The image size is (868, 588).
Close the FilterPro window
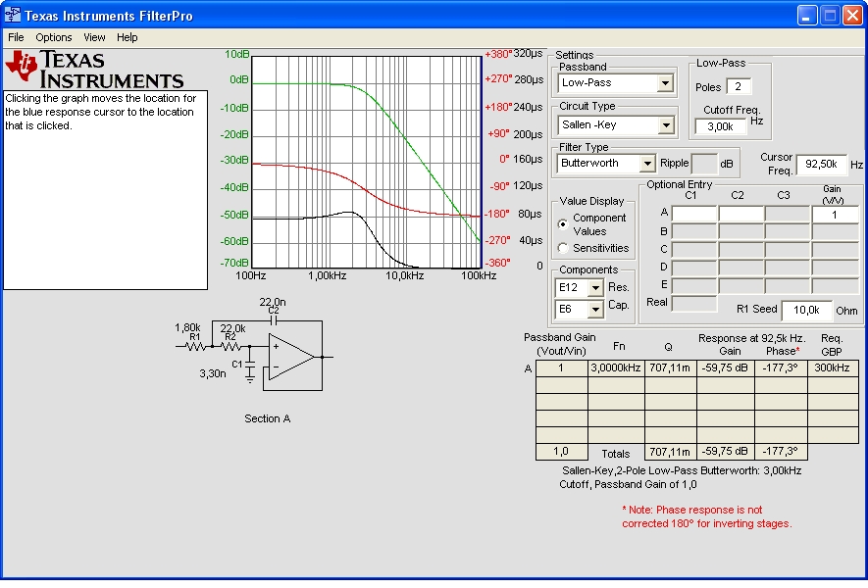tap(852, 16)
